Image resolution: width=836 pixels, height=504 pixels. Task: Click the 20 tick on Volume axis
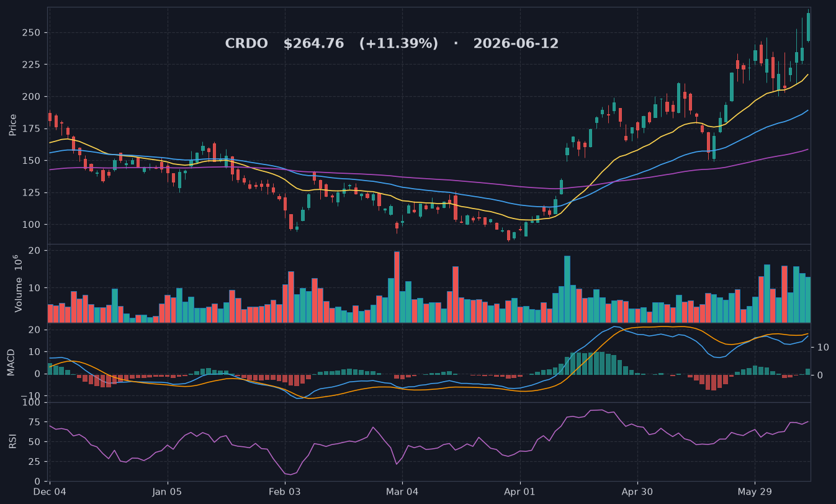(35, 251)
